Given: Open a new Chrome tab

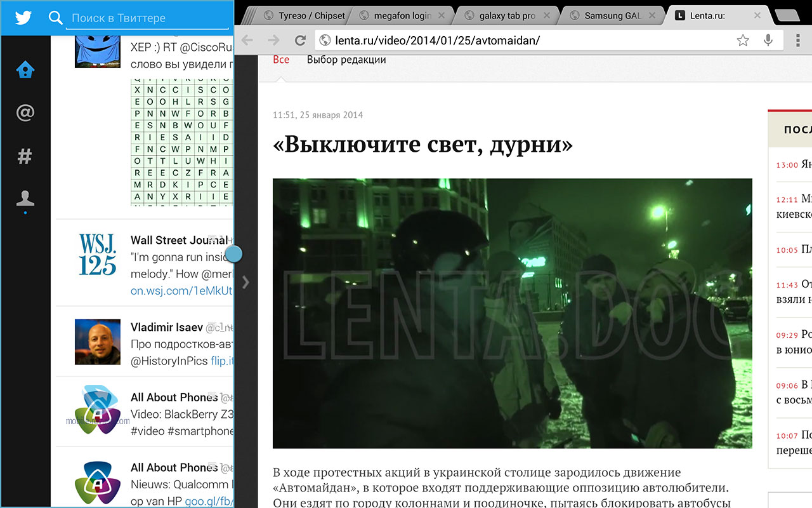Looking at the screenshot, I should 789,16.
